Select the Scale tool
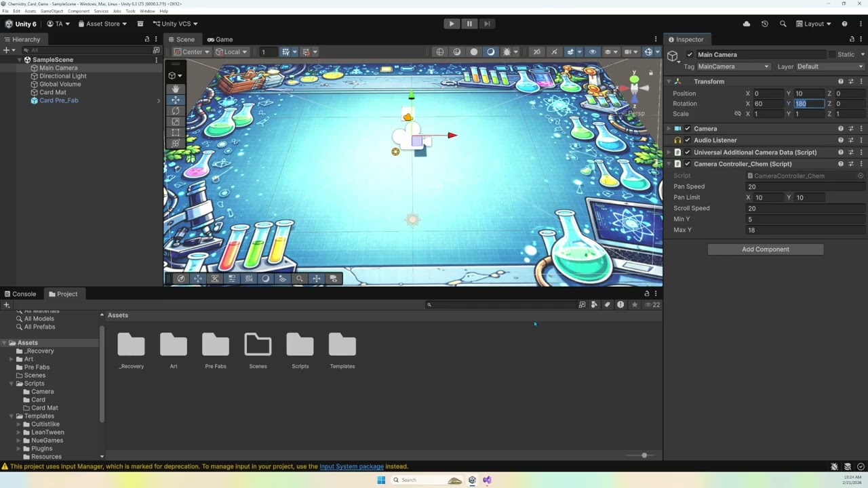This screenshot has height=488, width=868. [176, 121]
